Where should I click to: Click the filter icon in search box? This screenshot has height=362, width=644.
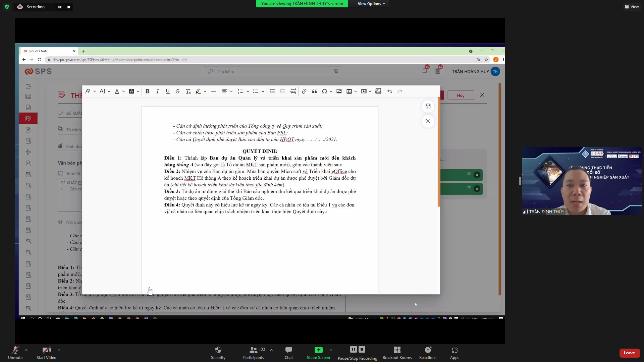[x=336, y=71]
